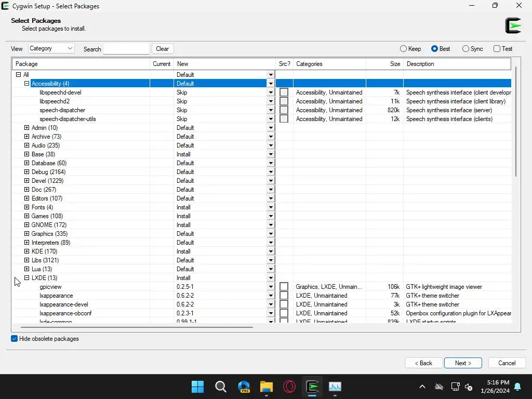
Task: Open the monitor app taskbar icon
Action: pyautogui.click(x=335, y=387)
